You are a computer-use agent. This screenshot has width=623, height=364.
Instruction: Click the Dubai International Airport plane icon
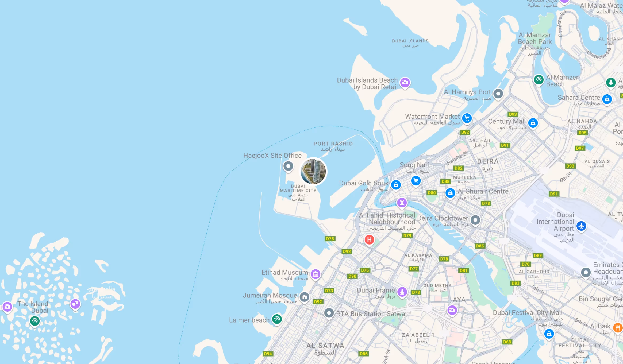coord(581,226)
